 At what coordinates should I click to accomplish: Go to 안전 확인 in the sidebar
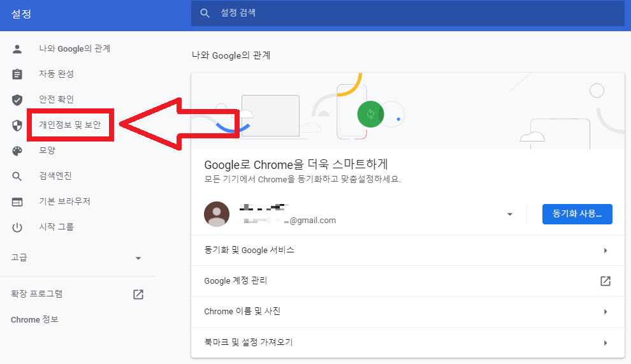[x=56, y=99]
